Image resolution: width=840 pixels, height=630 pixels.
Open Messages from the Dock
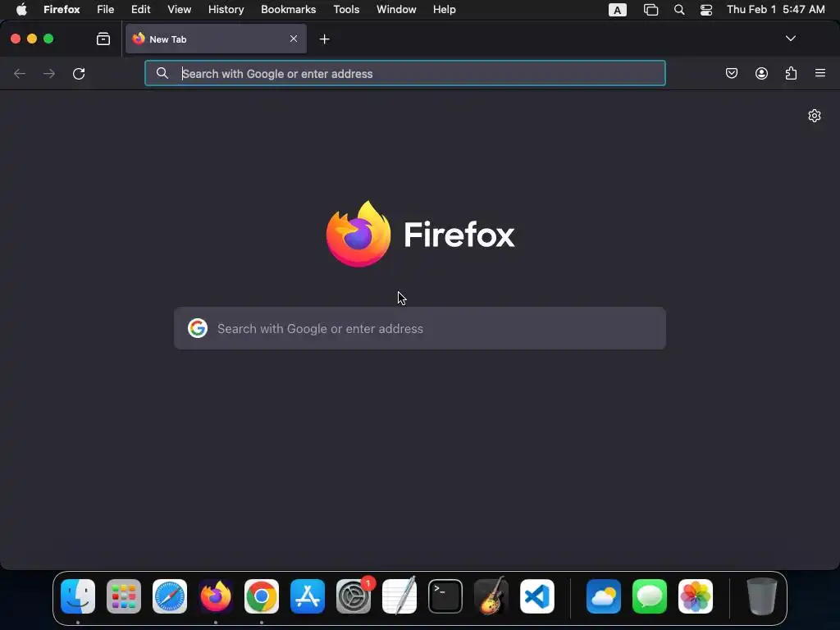pyautogui.click(x=650, y=596)
